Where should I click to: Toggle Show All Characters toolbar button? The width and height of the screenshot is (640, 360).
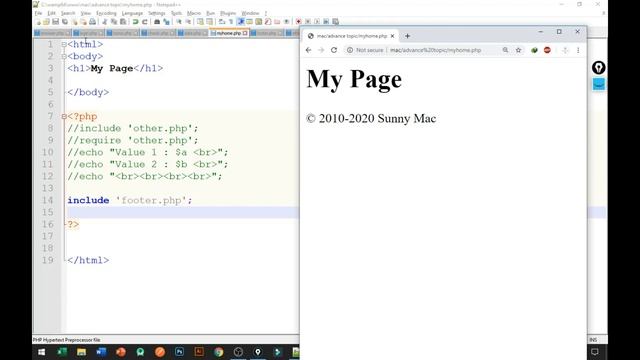[231, 22]
